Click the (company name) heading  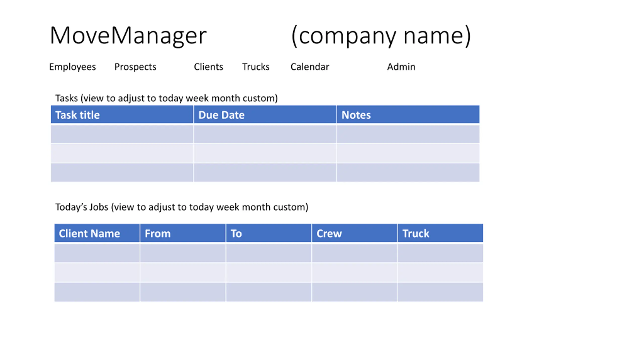tap(381, 36)
